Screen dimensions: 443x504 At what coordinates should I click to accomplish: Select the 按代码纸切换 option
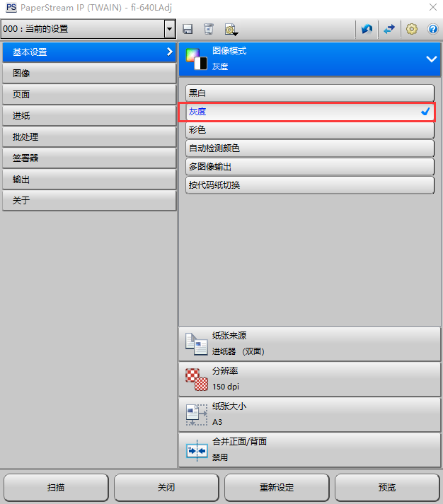click(310, 185)
